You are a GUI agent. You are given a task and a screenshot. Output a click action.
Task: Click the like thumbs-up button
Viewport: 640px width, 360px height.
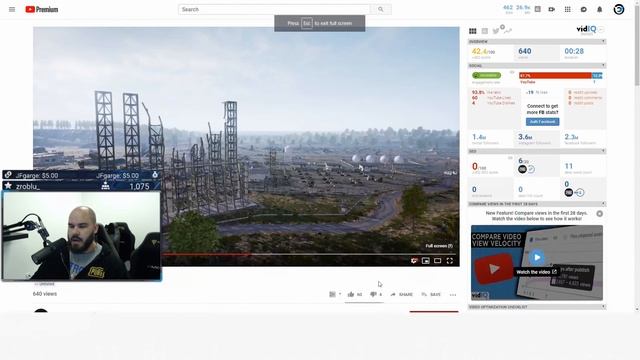tap(355, 294)
